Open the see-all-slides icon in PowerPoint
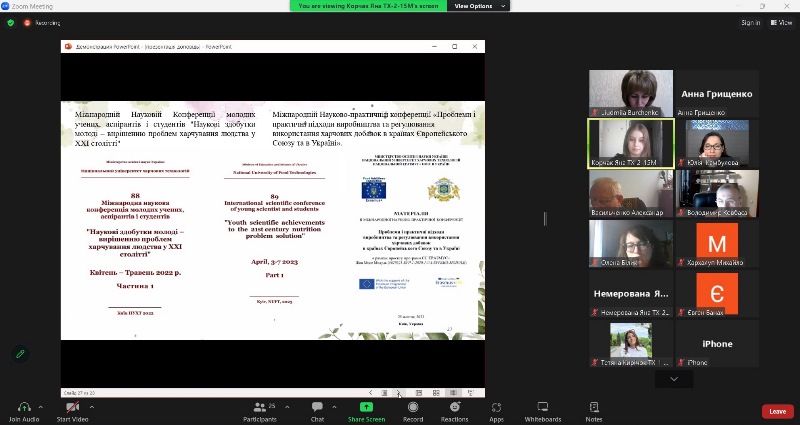Viewport: 800px width, 425px height. coord(384,393)
